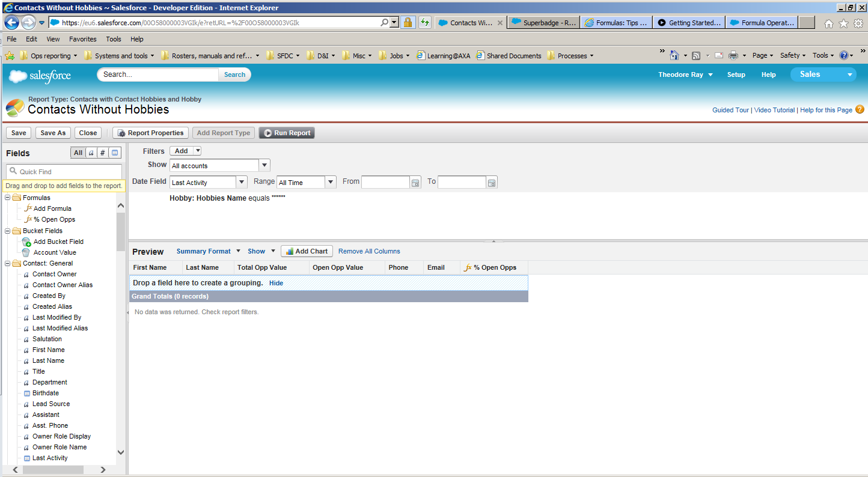Switch to the Getting Started browser tab
The width and height of the screenshot is (868, 477).
click(689, 23)
